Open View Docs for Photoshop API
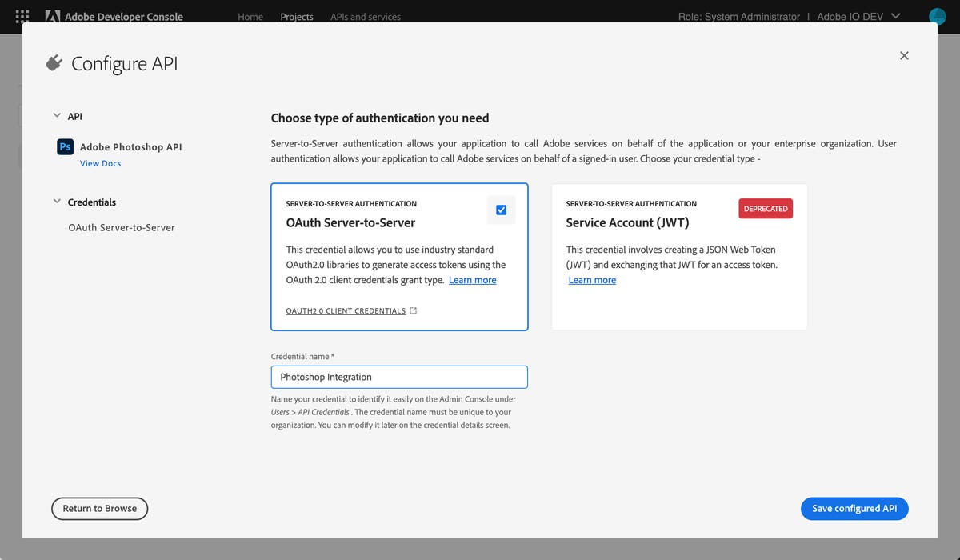The height and width of the screenshot is (560, 960). [100, 162]
